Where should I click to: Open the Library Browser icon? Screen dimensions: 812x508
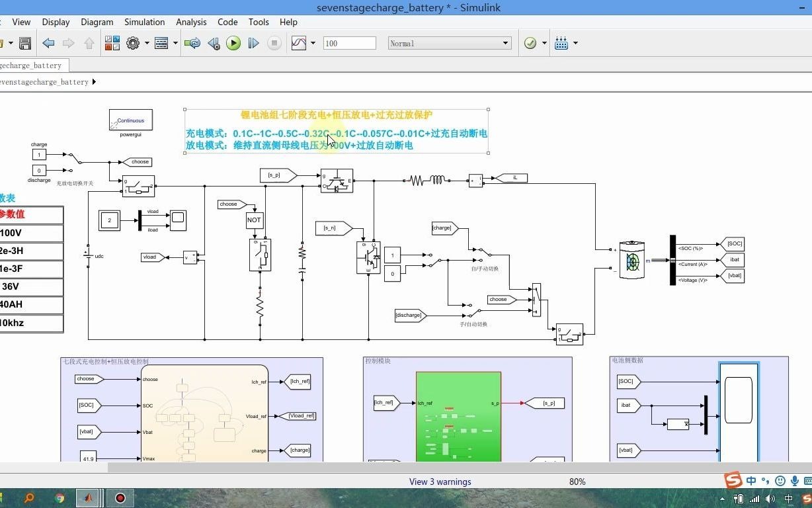click(112, 44)
